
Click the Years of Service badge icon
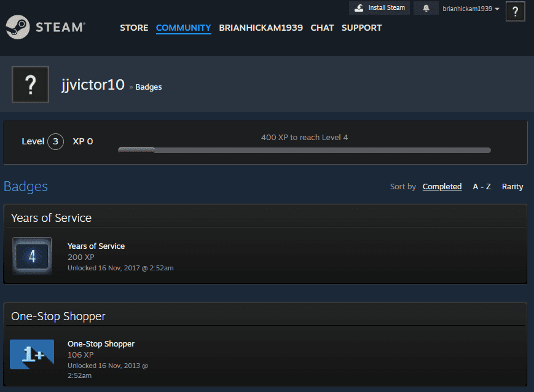click(x=32, y=256)
